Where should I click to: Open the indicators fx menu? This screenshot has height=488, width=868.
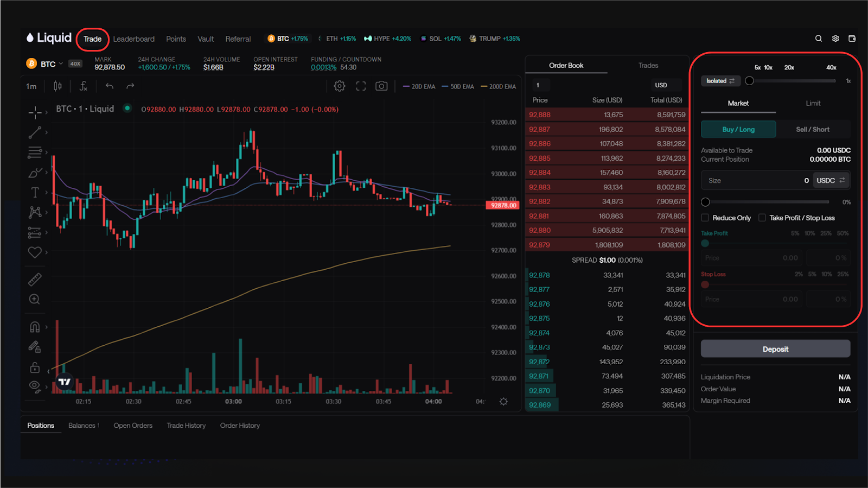(x=84, y=86)
